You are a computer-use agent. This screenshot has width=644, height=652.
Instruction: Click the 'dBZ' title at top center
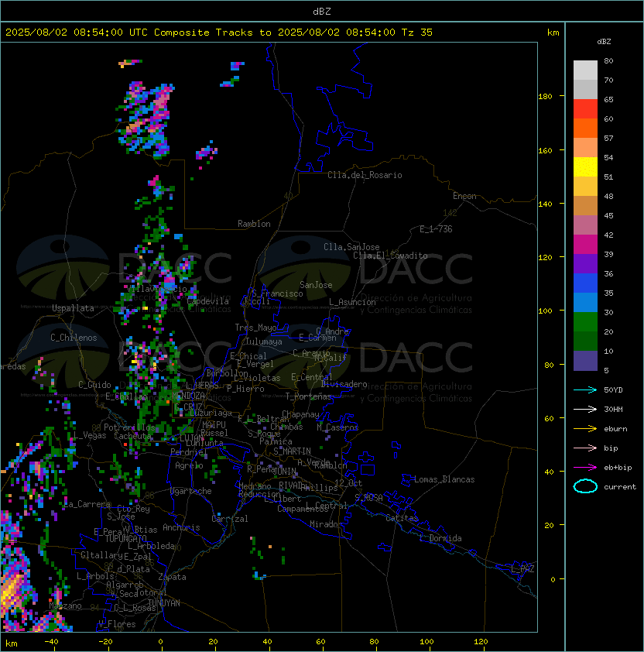point(322,11)
